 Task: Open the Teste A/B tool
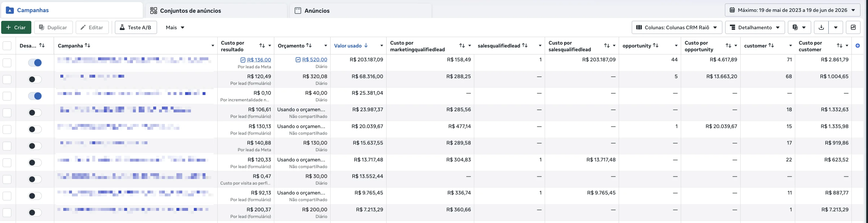136,27
